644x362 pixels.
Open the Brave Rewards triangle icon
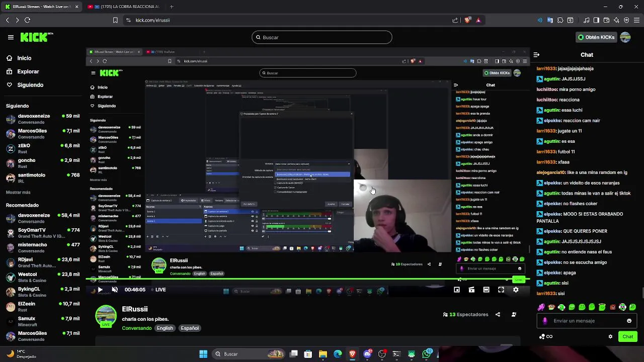point(478,20)
